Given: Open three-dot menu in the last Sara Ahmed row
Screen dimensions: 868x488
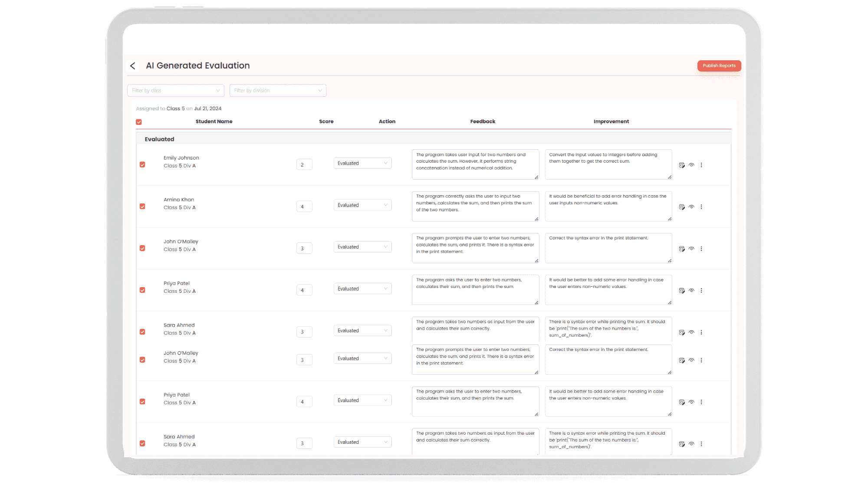Looking at the screenshot, I should pyautogui.click(x=701, y=444).
